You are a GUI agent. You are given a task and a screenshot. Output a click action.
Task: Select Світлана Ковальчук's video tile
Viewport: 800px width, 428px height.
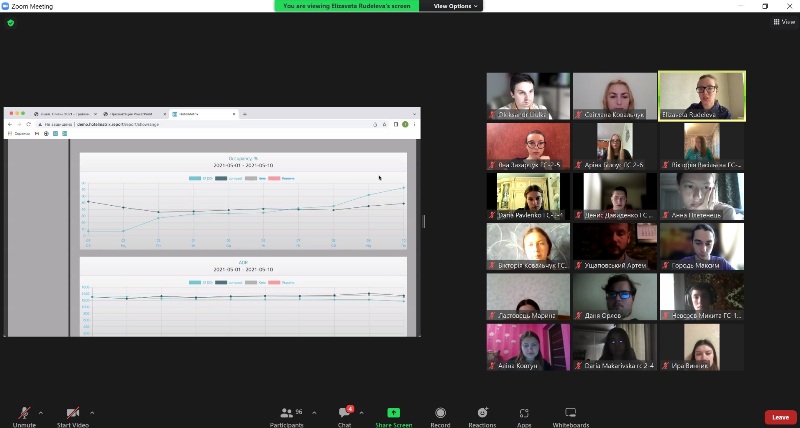coord(615,96)
